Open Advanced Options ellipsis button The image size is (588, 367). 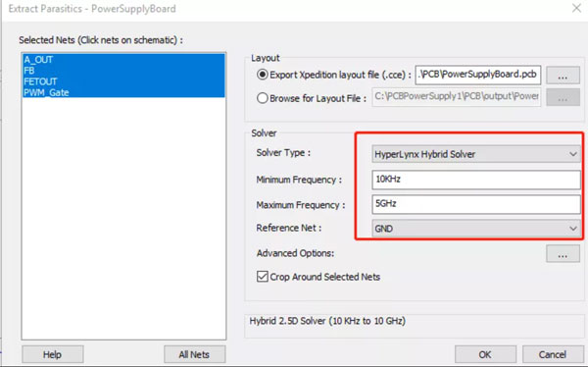click(563, 253)
